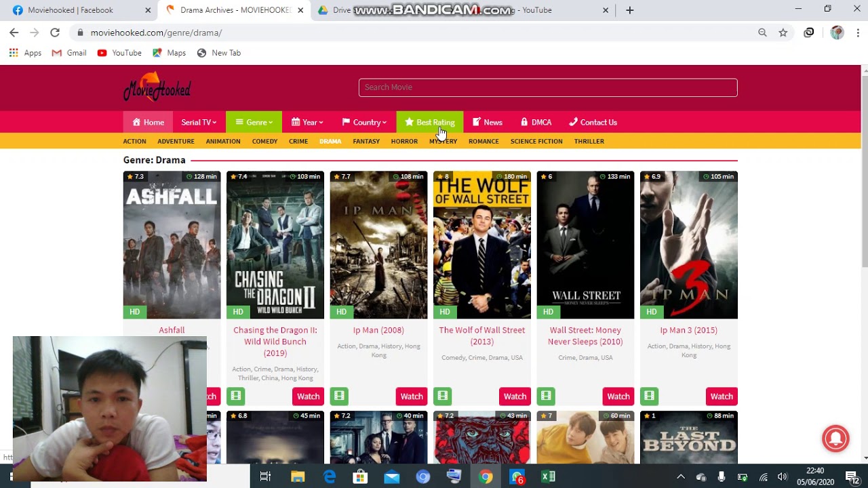Click the zoom magnifier icon in the address bar
The image size is (868, 488).
click(x=762, y=33)
